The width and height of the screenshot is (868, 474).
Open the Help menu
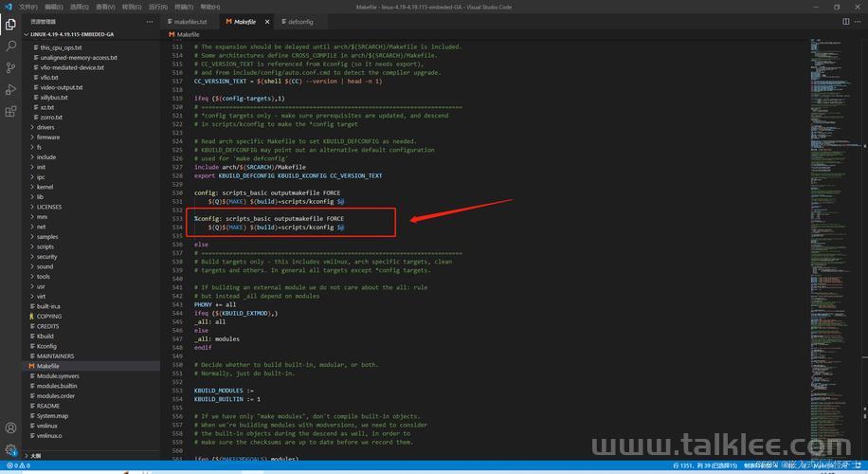209,7
